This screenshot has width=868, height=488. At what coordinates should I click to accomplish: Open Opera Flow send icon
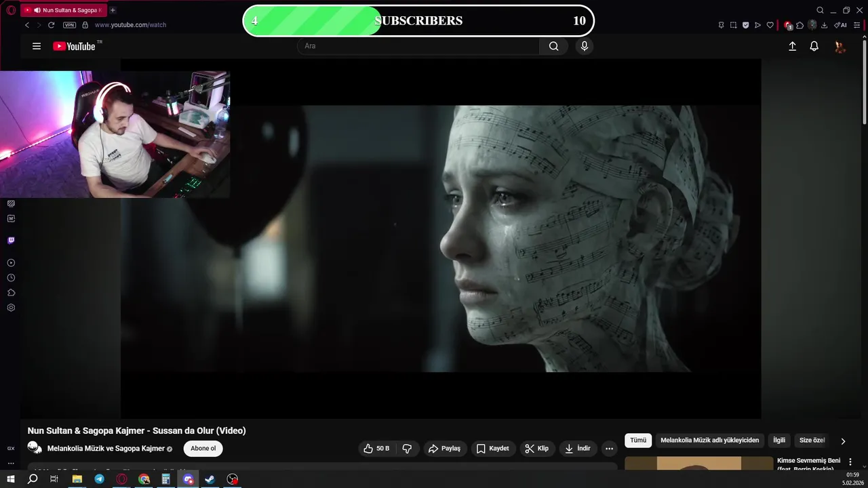pyautogui.click(x=757, y=25)
